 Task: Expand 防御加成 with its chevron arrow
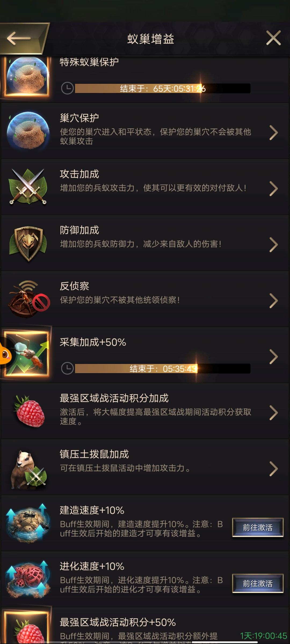273,245
